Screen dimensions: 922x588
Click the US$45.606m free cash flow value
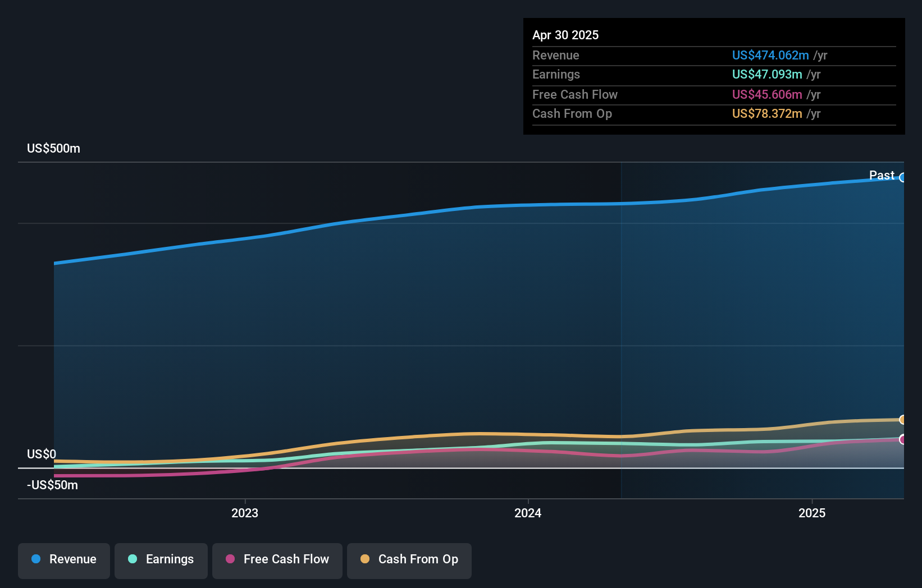point(767,94)
